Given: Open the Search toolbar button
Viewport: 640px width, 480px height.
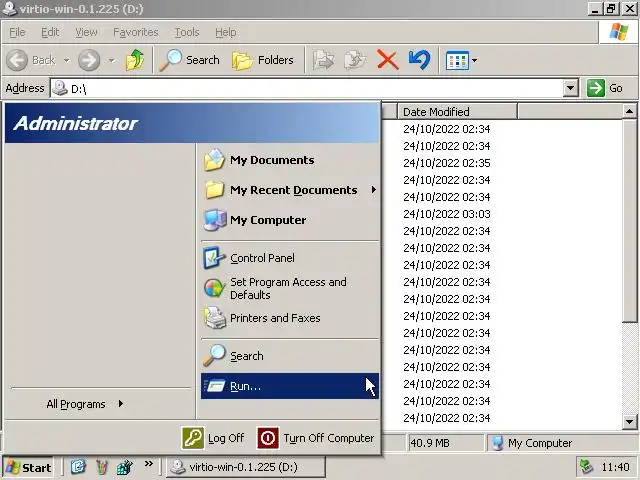Looking at the screenshot, I should pos(190,60).
